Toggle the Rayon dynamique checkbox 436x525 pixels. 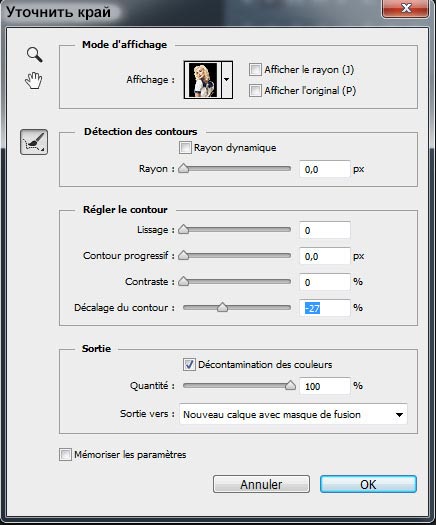[x=185, y=148]
